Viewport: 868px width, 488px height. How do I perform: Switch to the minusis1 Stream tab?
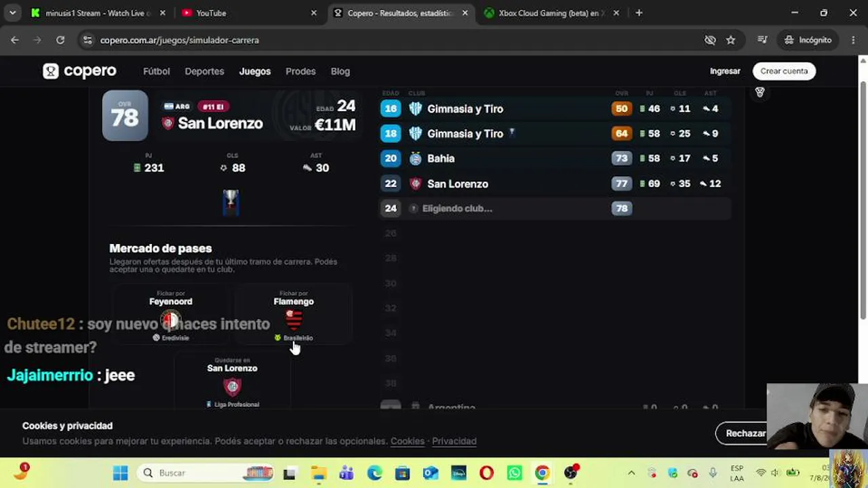(x=98, y=13)
